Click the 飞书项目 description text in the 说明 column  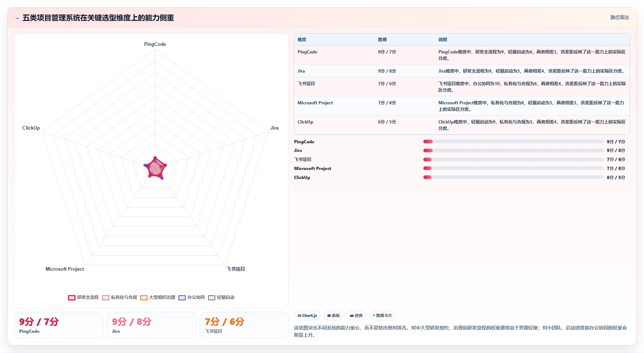532,87
